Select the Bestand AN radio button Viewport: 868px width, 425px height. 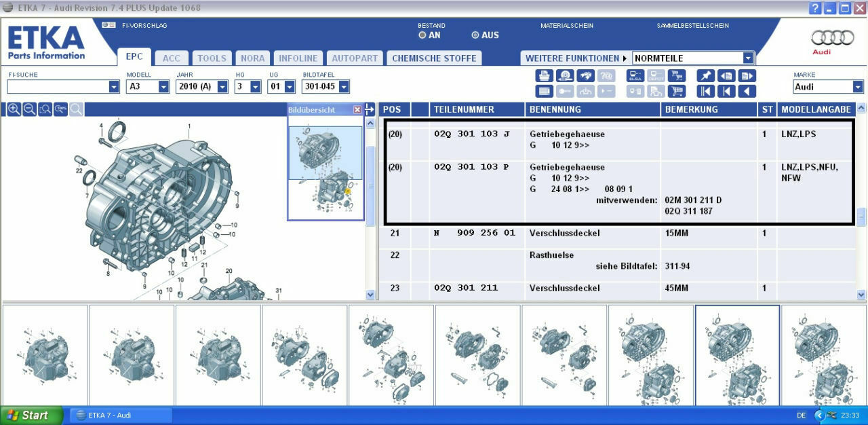[x=422, y=35]
